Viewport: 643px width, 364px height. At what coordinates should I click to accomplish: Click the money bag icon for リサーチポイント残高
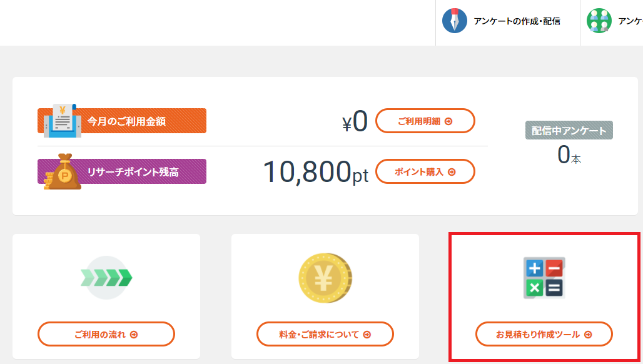(63, 171)
